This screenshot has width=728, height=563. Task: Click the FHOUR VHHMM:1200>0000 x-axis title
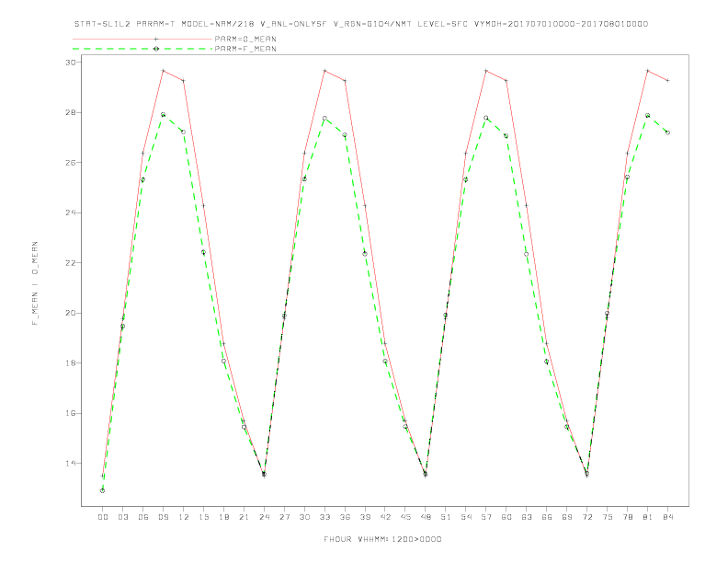[x=382, y=539]
